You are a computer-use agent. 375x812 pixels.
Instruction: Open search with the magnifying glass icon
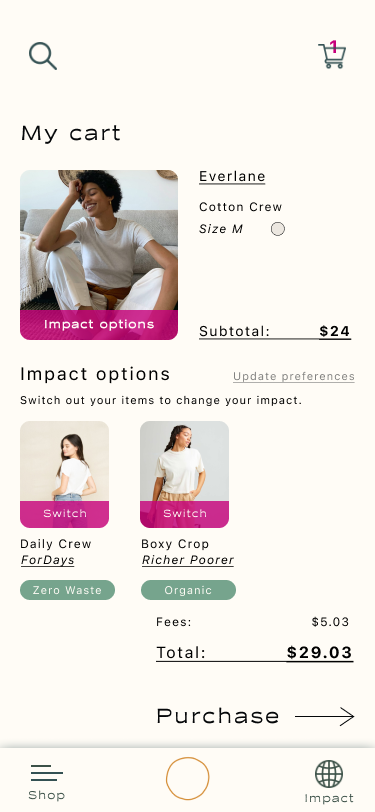(43, 56)
